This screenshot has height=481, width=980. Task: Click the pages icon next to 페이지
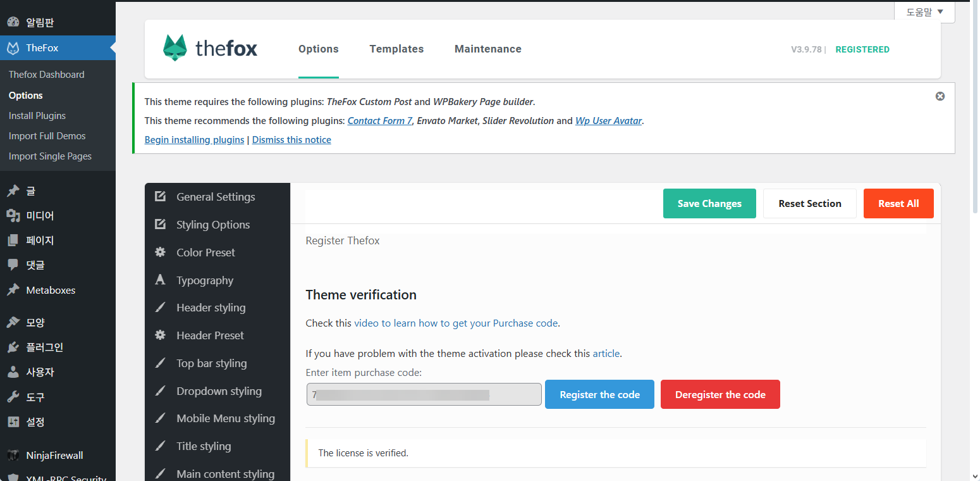pyautogui.click(x=13, y=240)
